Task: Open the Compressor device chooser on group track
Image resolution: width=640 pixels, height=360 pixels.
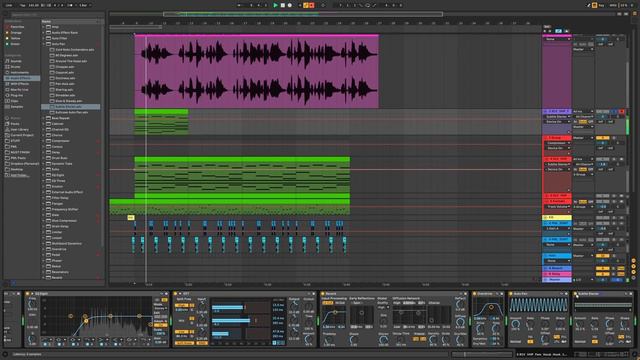Action: [558, 143]
